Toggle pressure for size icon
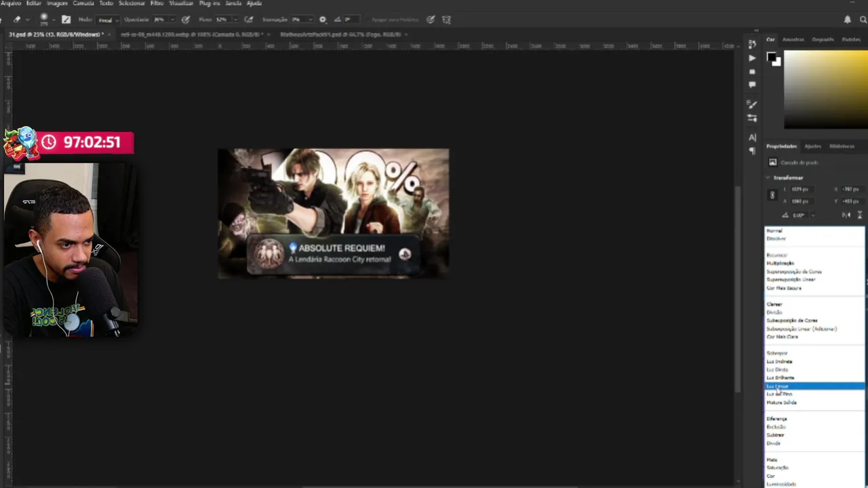868x488 pixels. [x=430, y=20]
